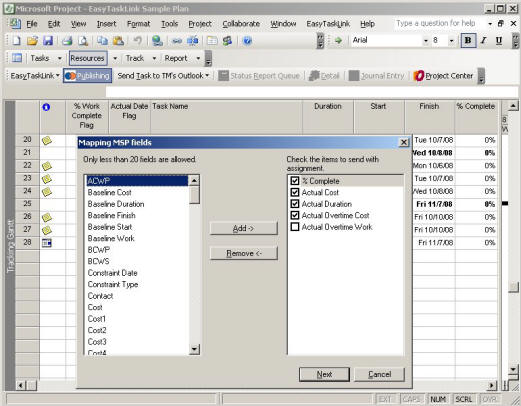Click the Type a question for help box
This screenshot has width=521, height=406.
click(x=439, y=23)
